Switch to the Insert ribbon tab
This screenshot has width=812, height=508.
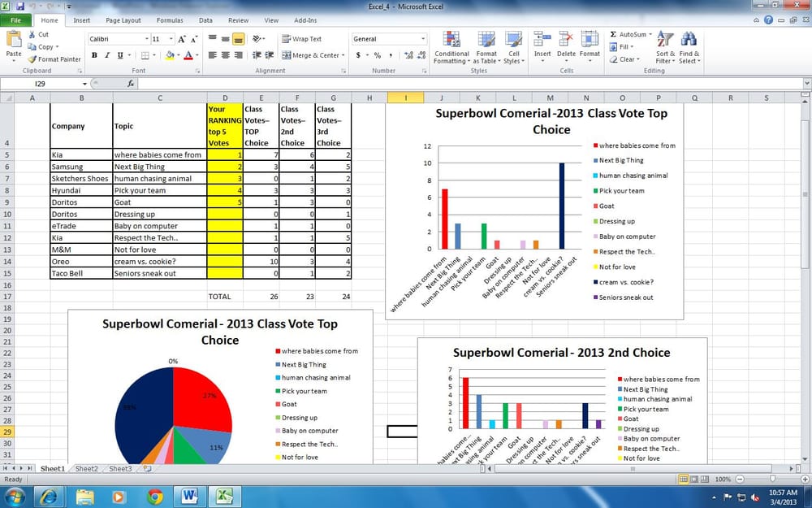coord(81,20)
